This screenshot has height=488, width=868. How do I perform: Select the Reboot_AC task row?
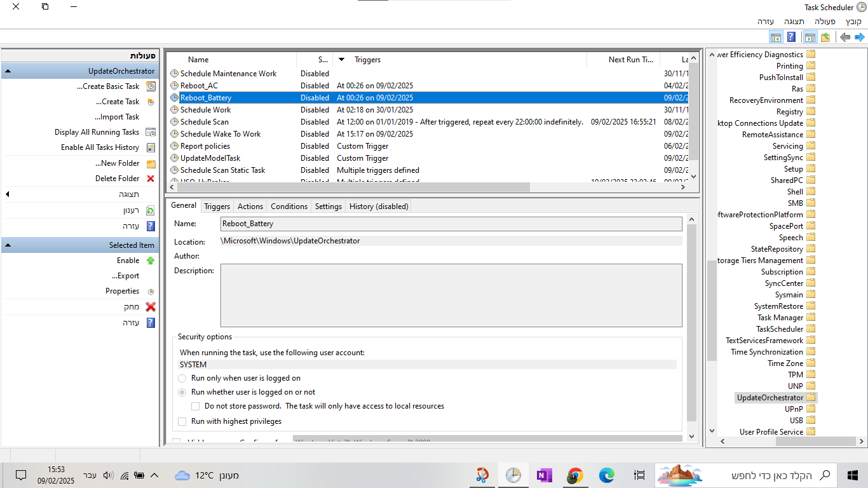click(429, 86)
